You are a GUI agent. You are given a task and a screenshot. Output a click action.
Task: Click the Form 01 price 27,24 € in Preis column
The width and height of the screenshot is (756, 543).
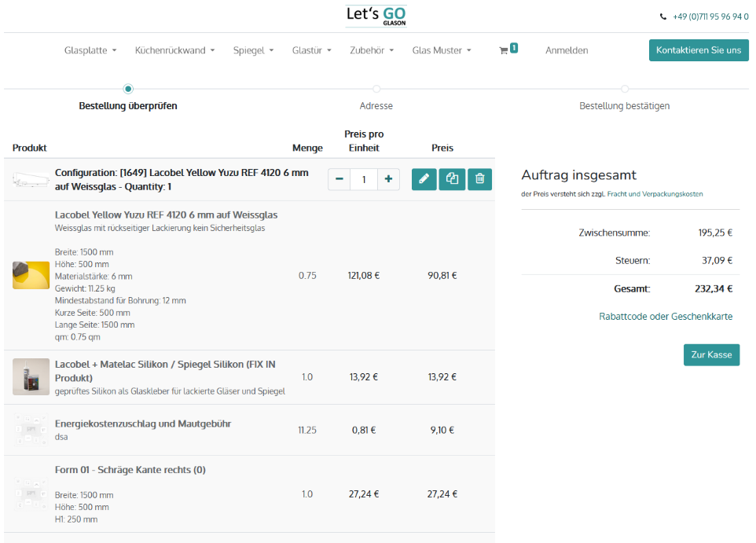click(x=442, y=493)
